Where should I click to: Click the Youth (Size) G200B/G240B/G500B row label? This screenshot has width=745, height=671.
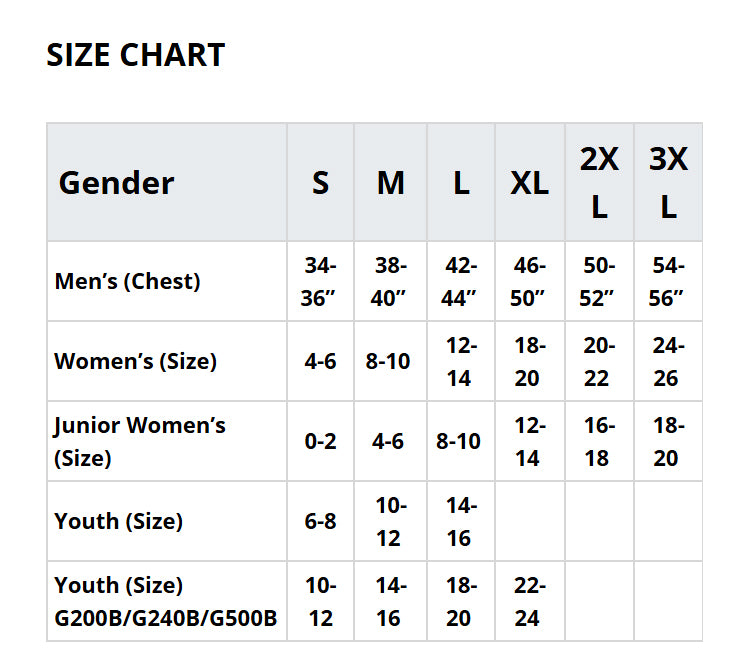165,601
